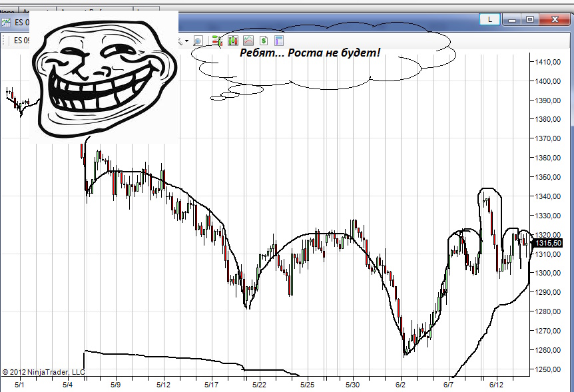This screenshot has height=392, width=574.
Task: Click the 1280,00 price axis label
Action: point(547,311)
